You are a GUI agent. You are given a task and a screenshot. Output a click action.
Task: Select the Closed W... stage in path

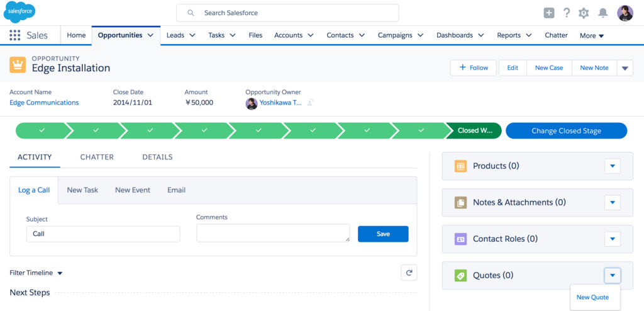pyautogui.click(x=474, y=131)
